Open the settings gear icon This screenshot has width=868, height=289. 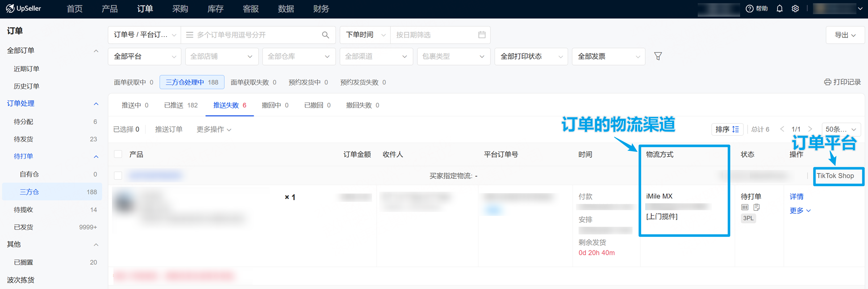coord(795,9)
